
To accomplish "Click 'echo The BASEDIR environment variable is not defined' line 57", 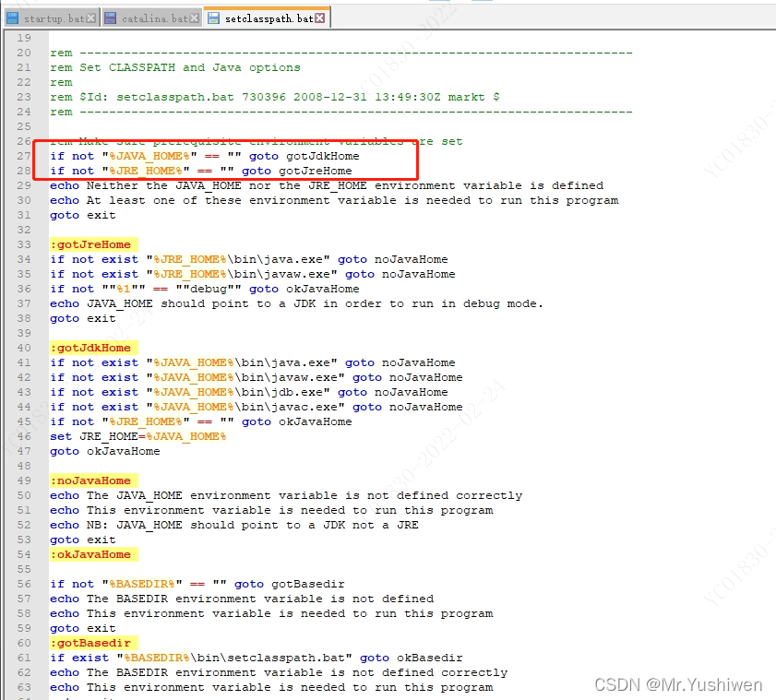I will (x=242, y=599).
